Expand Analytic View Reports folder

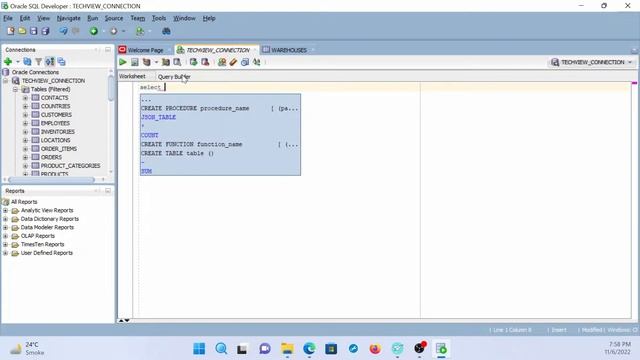[6, 211]
